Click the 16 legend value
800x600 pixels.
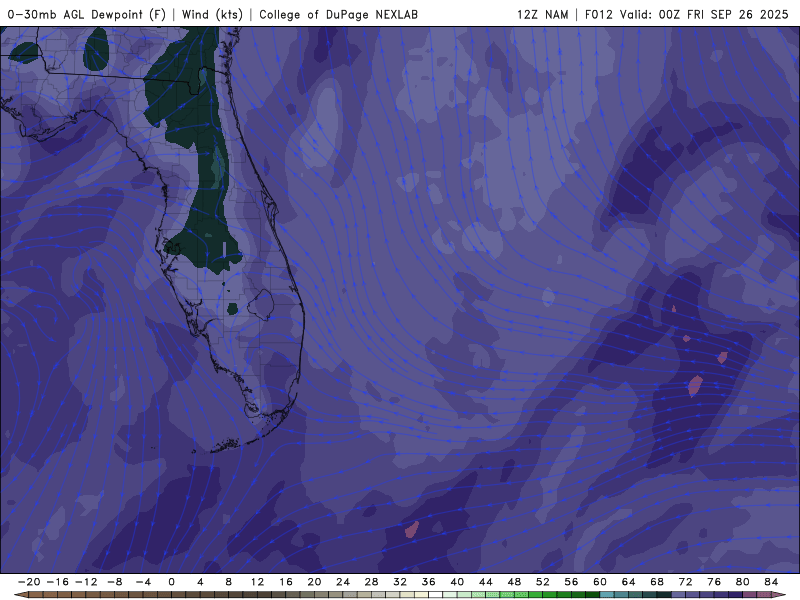286,582
